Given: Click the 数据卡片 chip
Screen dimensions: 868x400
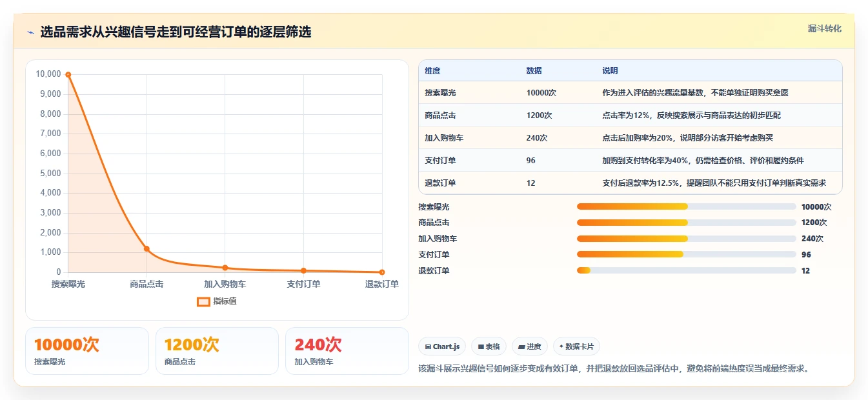Looking at the screenshot, I should tap(576, 346).
